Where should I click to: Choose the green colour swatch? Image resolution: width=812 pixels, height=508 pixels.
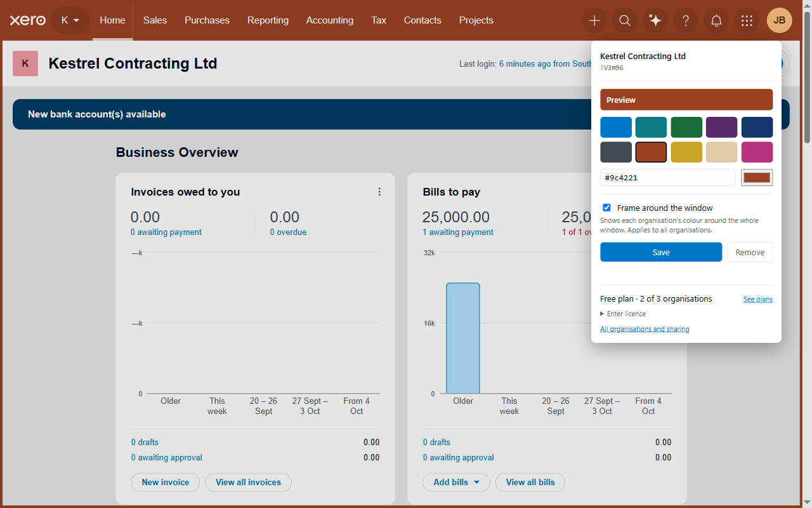686,127
